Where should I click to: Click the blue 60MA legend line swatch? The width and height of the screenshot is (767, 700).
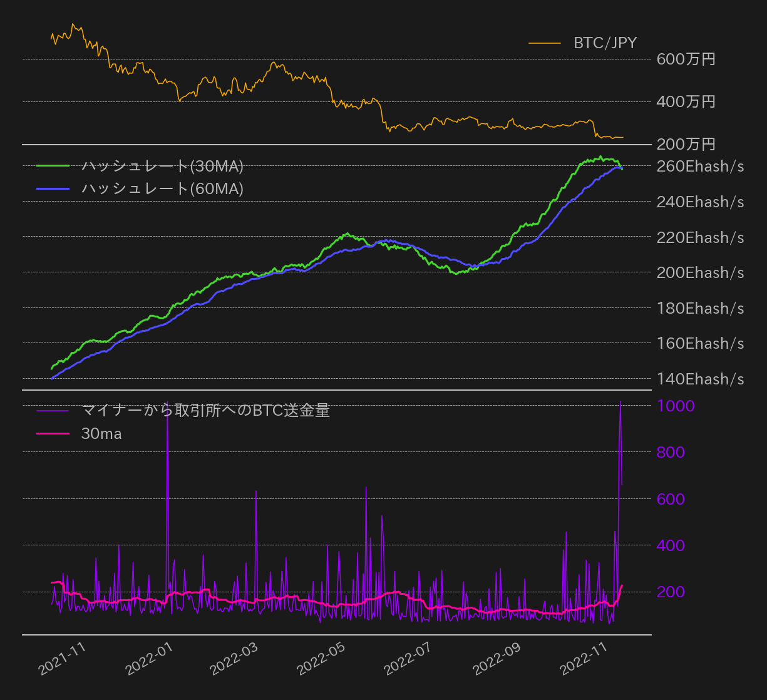click(53, 188)
